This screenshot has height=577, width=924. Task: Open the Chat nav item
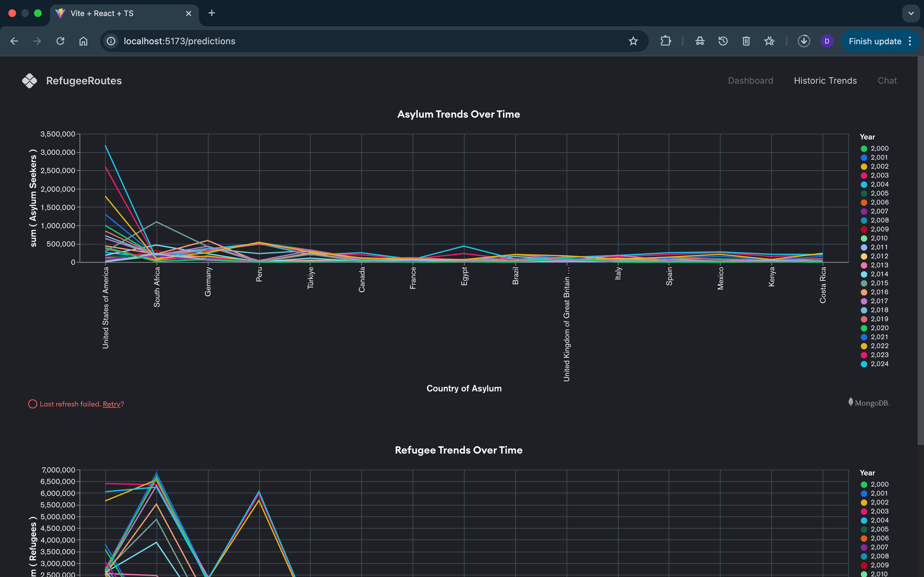pyautogui.click(x=887, y=80)
